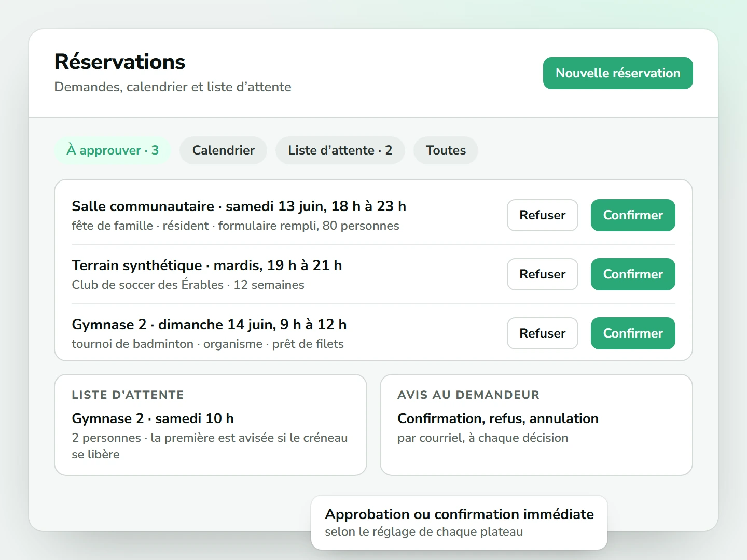Refuse the Gymnase 2 badminton tournament
The height and width of the screenshot is (560, 747).
[543, 333]
